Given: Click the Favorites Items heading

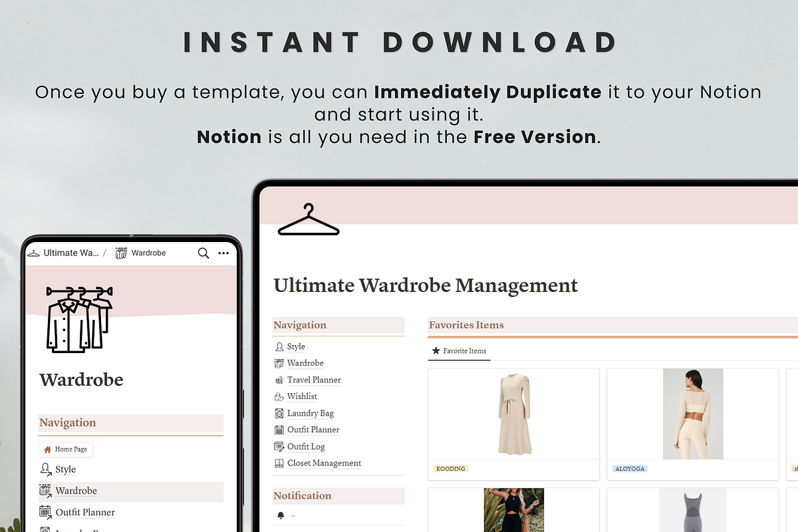Looking at the screenshot, I should tap(466, 325).
